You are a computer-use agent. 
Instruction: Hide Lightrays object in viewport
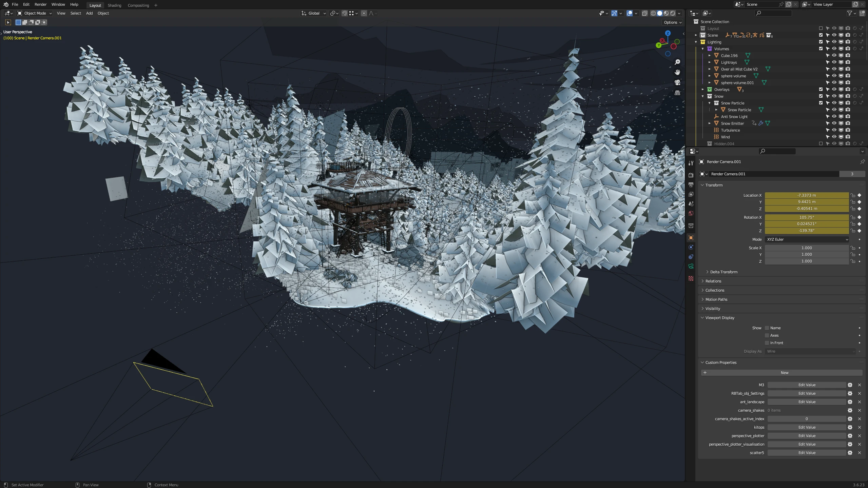[834, 62]
